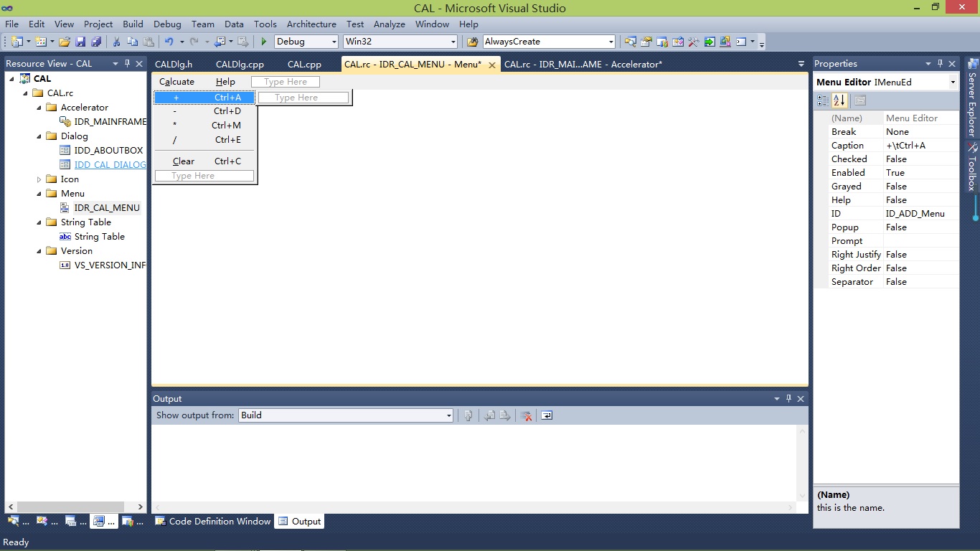Image resolution: width=980 pixels, height=551 pixels.
Task: Open the Build menu
Action: pyautogui.click(x=133, y=24)
